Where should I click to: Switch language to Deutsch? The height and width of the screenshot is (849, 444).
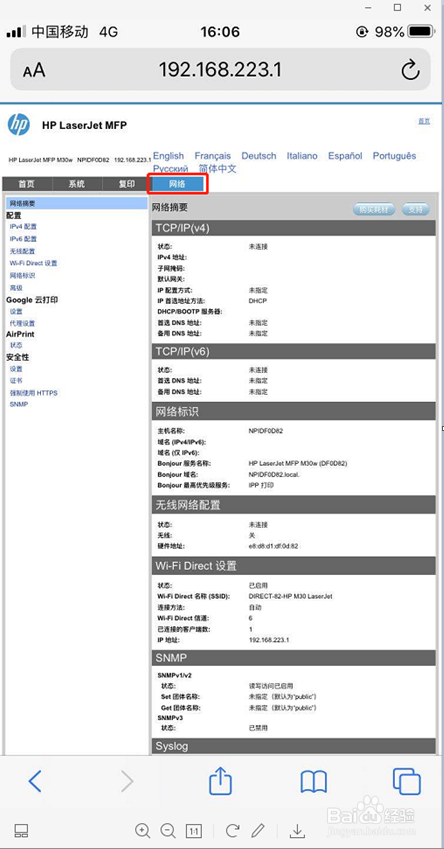[x=259, y=156]
